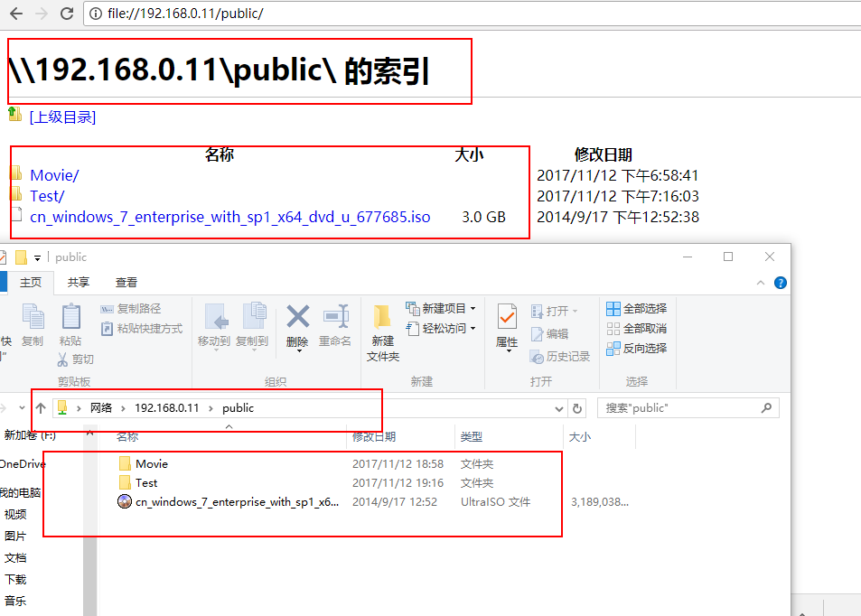Open the recent locations dropdown arrow
Viewport: 861px width, 616px height.
click(x=22, y=408)
